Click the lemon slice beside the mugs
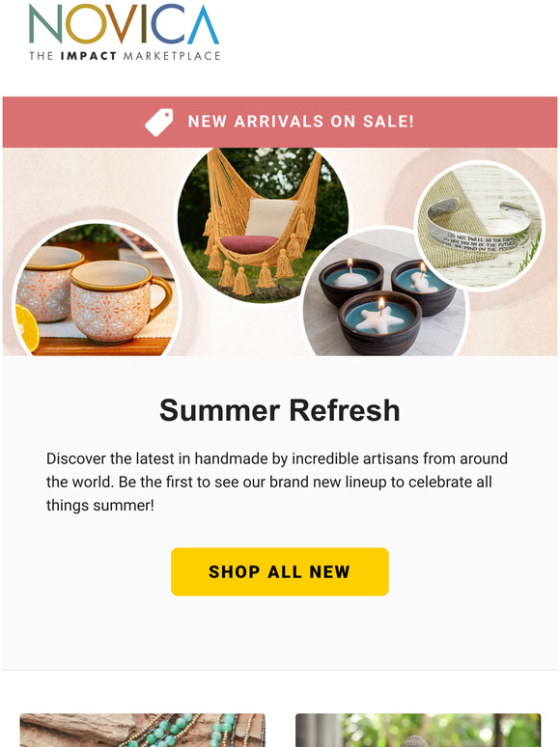Viewport: 560px width, 747px height. click(27, 328)
